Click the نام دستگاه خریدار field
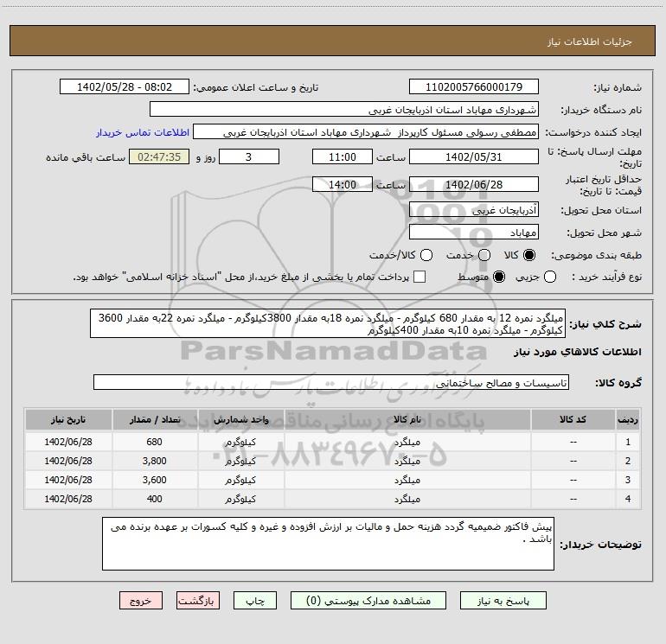Image resolution: width=666 pixels, height=644 pixels. point(344,109)
